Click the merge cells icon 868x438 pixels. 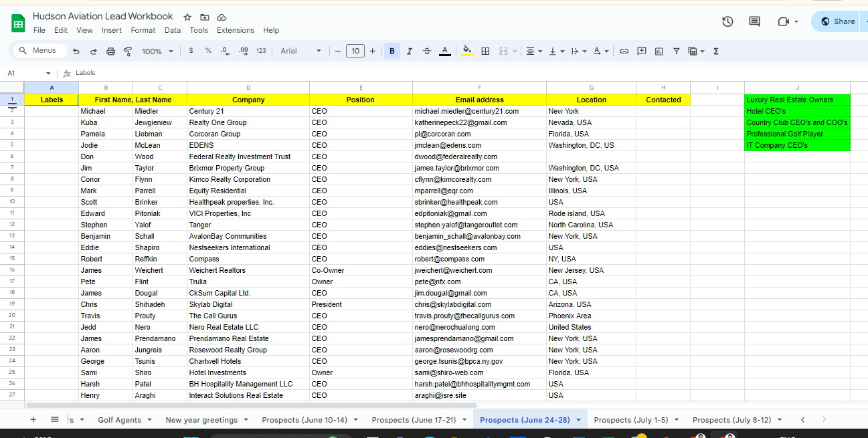click(x=503, y=51)
